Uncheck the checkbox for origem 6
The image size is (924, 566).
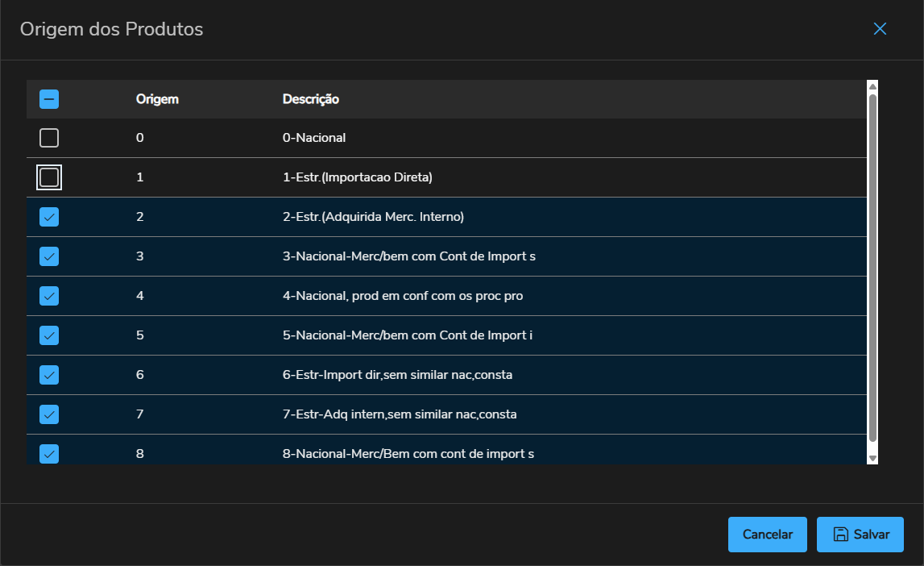49,375
